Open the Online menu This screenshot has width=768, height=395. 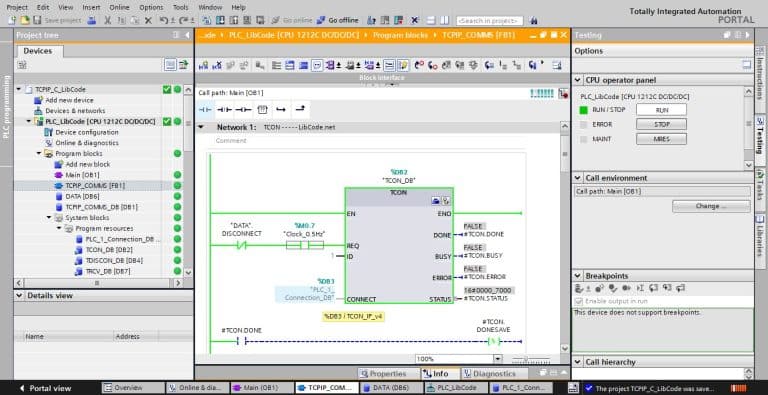click(119, 7)
